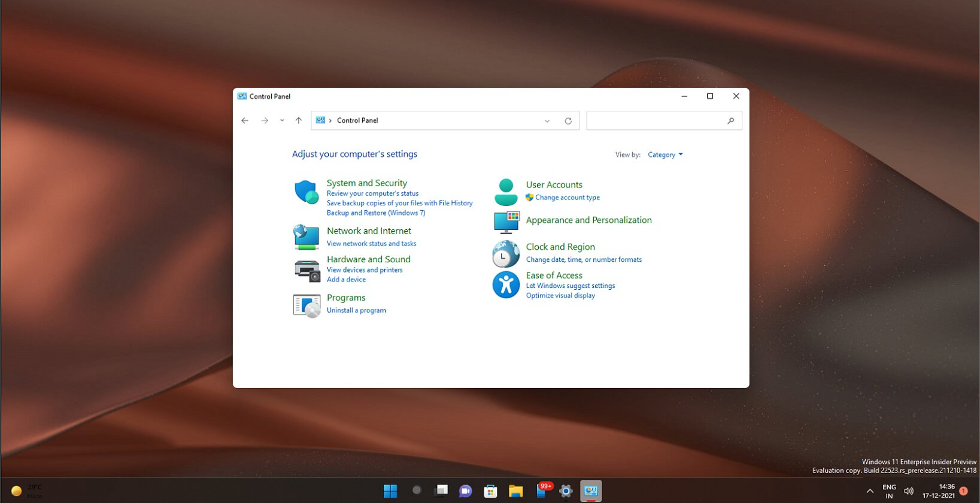Click the Network and Internet globe icon
This screenshot has width=980, height=503.
pos(307,237)
